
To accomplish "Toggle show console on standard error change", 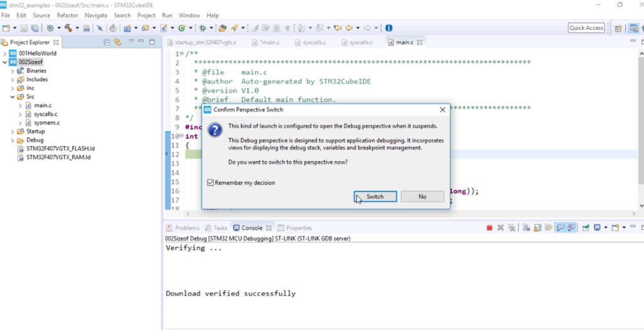I will pyautogui.click(x=570, y=227).
